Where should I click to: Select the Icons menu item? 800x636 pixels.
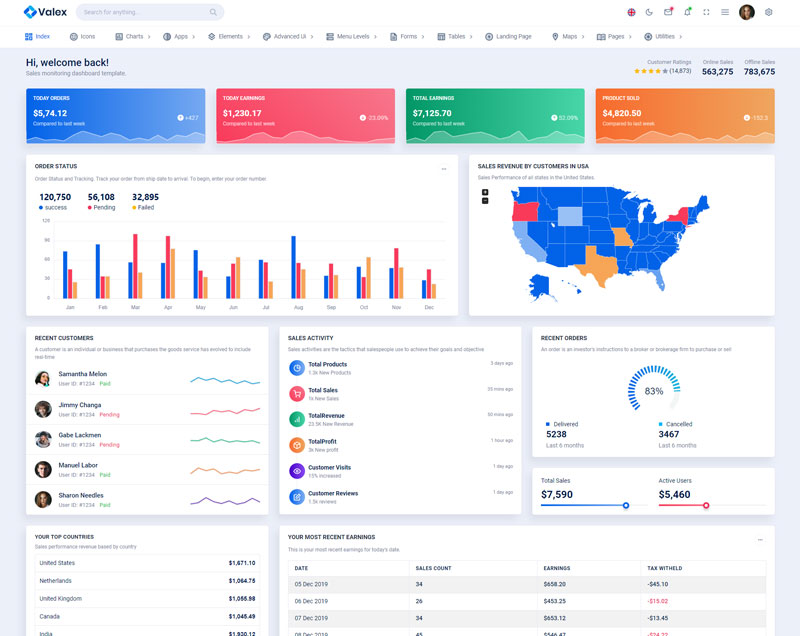pyautogui.click(x=82, y=36)
